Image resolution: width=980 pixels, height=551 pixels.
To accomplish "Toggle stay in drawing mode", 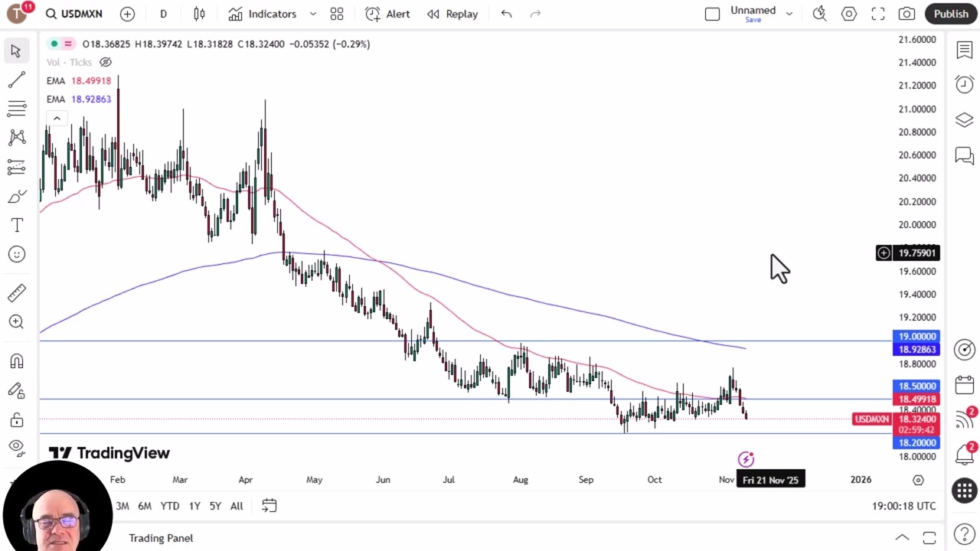I will pos(16,390).
